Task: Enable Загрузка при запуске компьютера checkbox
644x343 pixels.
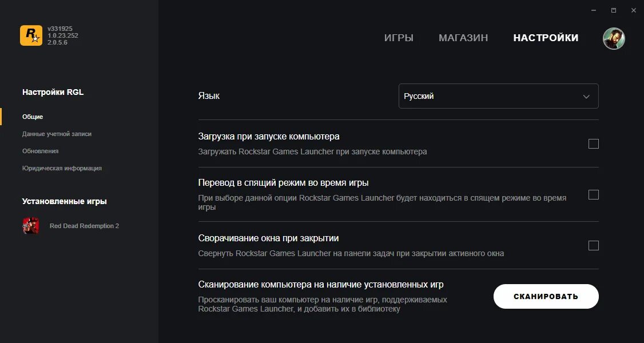Action: pyautogui.click(x=594, y=144)
